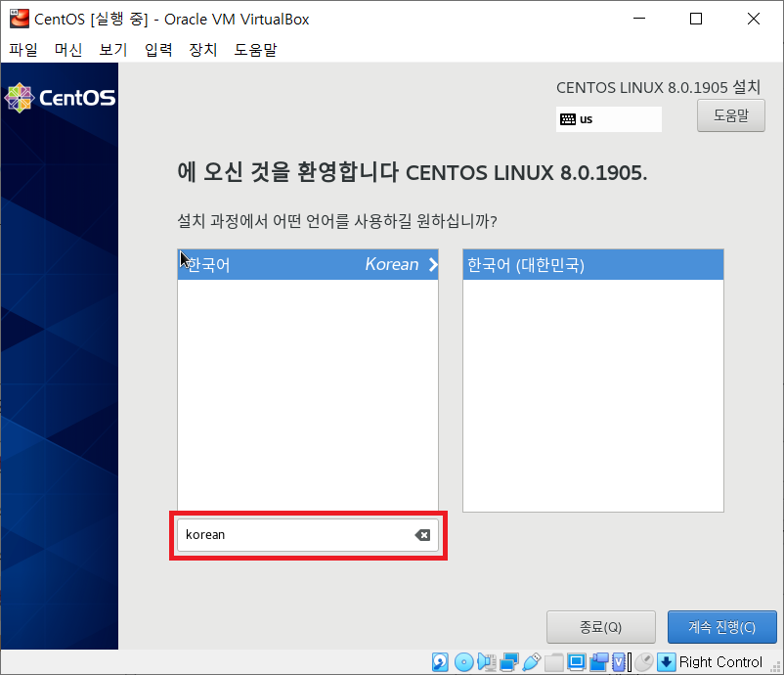This screenshot has height=675, width=784.
Task: Click 계속 진행(C) to continue
Action: pyautogui.click(x=722, y=627)
